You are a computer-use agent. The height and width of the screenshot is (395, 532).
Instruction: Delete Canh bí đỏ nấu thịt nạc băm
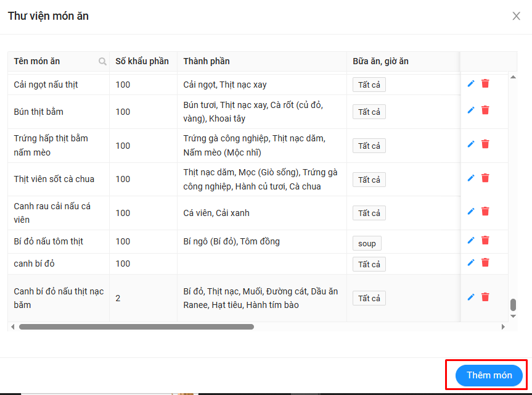pos(485,297)
